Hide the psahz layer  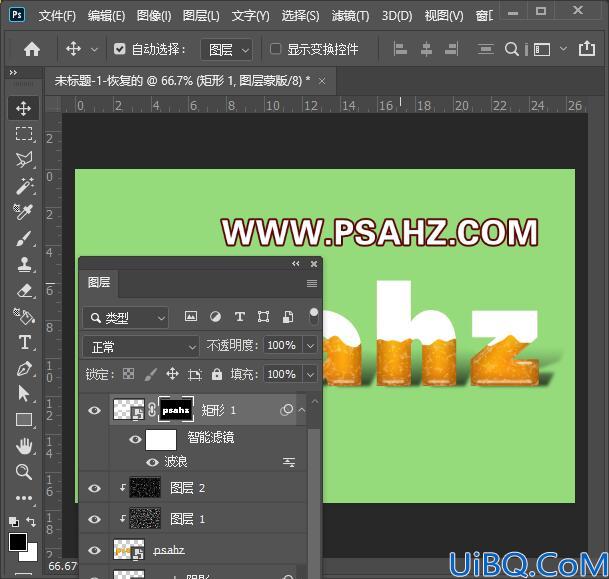coord(94,550)
